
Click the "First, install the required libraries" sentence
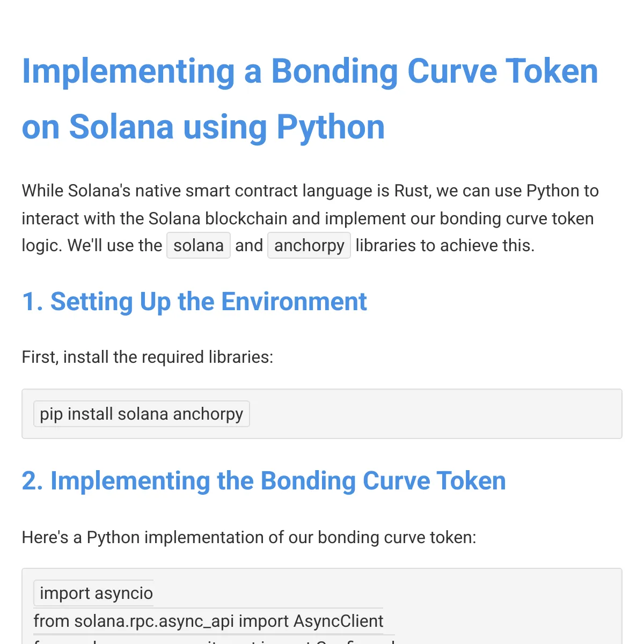[148, 357]
